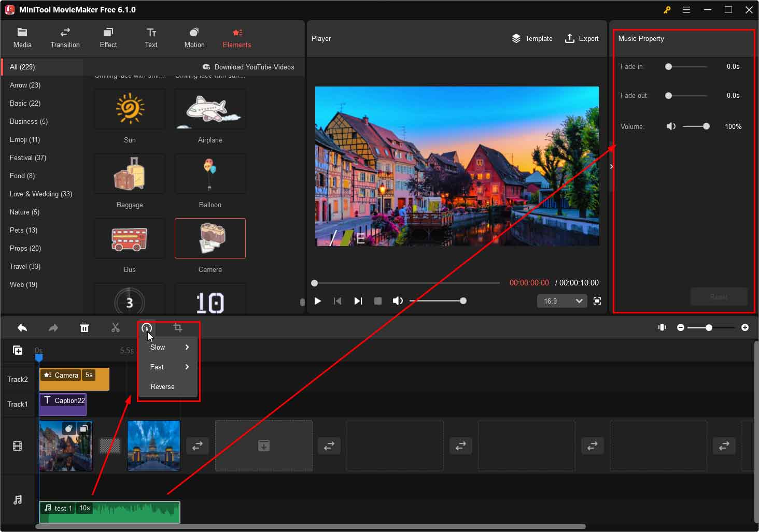Adjust the Fade in slider
The image size is (759, 532).
point(687,66)
